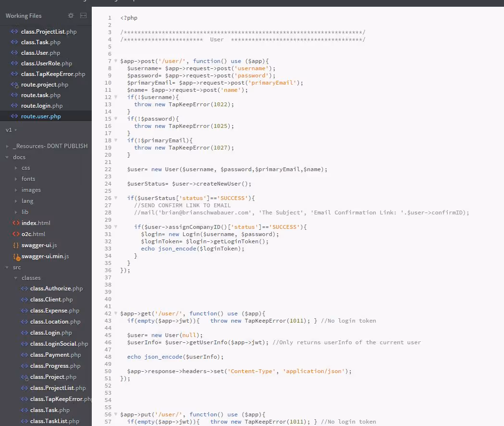This screenshot has width=504, height=426.
Task: Click HTML icon beside index.html
Action: tap(16, 223)
